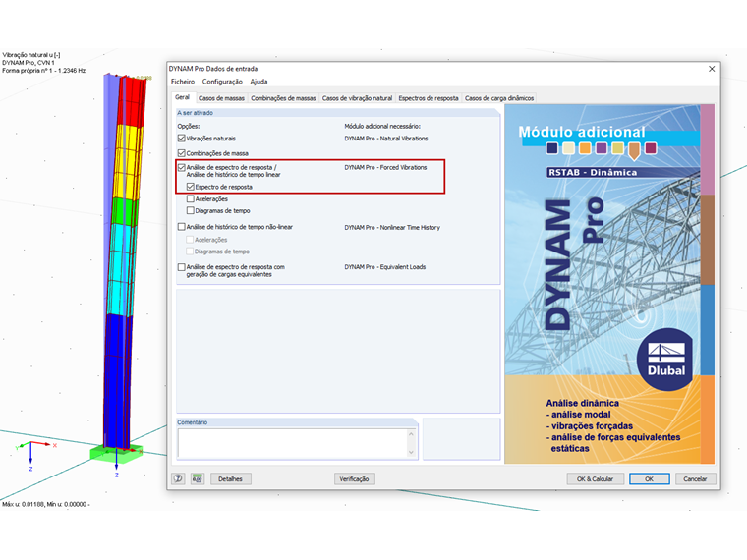The image size is (747, 560).
Task: Click the 'DYNAM Pro - Forced Vibrations' module text
Action: [385, 168]
